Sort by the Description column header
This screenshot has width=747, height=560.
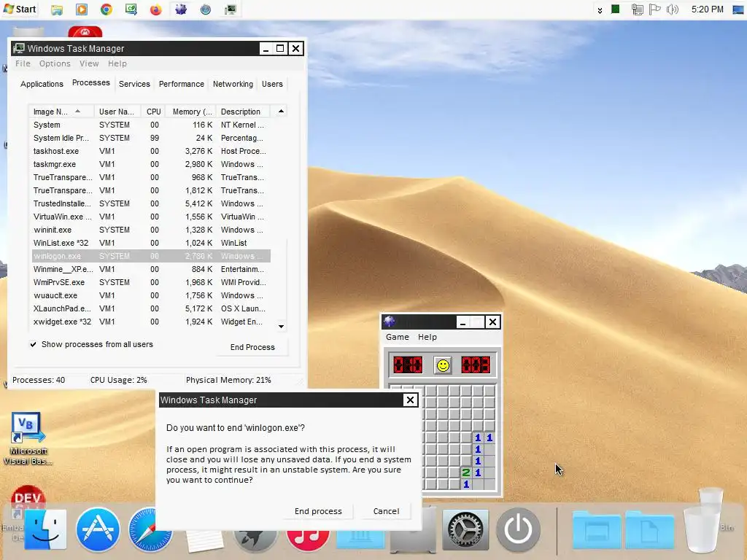click(x=243, y=112)
